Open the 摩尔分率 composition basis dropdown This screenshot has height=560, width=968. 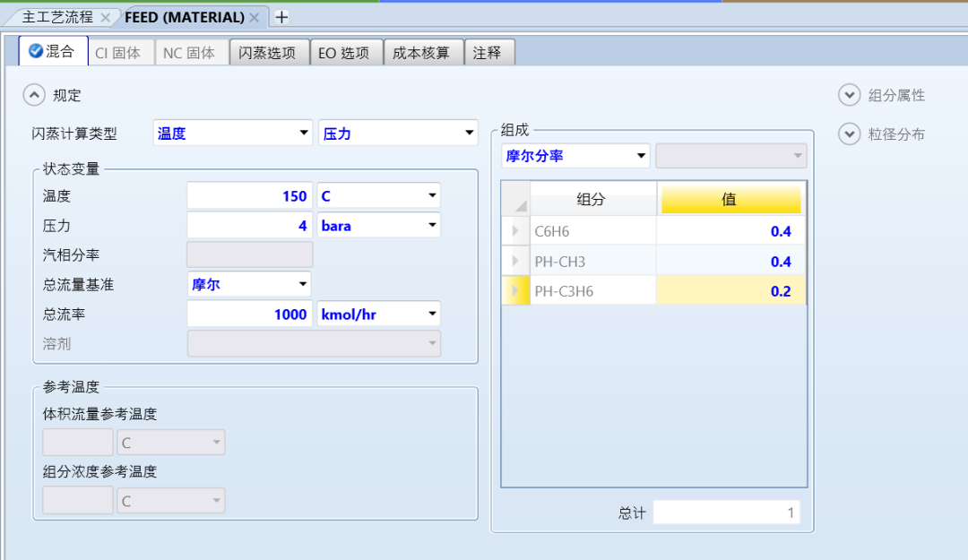click(x=575, y=156)
